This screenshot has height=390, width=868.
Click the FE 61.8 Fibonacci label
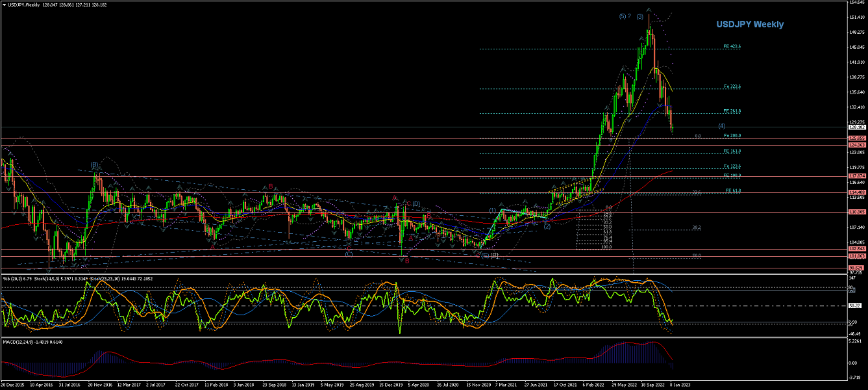(733, 191)
